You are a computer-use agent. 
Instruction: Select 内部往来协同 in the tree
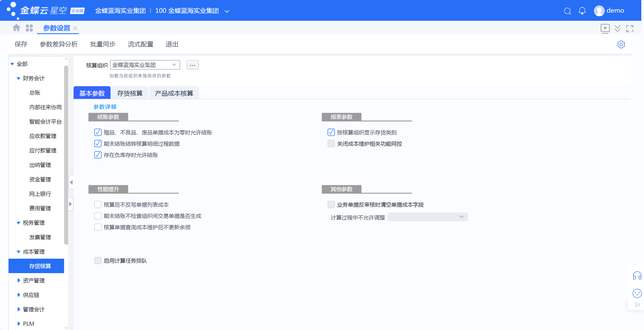click(x=46, y=107)
